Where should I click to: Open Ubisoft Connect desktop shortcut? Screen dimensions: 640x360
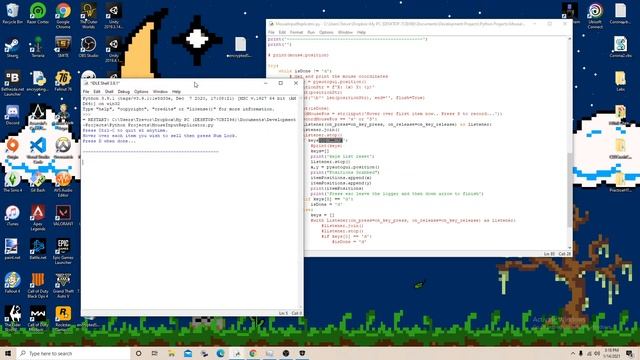[595, 16]
